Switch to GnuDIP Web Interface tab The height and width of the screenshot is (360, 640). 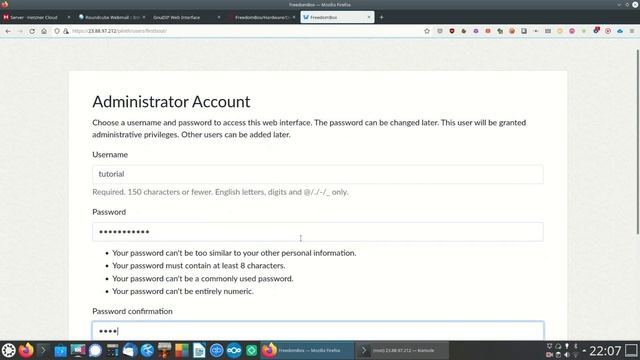[x=186, y=17]
